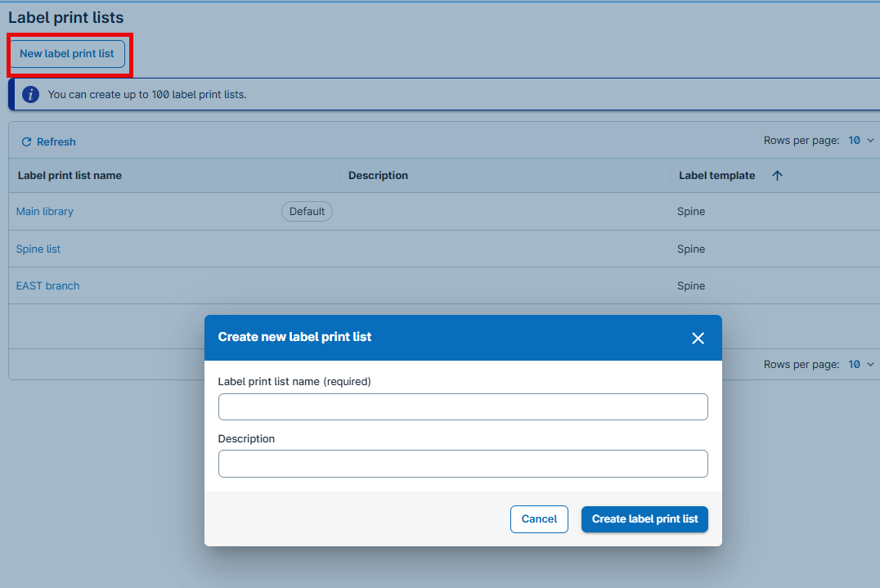Click the info icon in the banner

click(x=30, y=94)
